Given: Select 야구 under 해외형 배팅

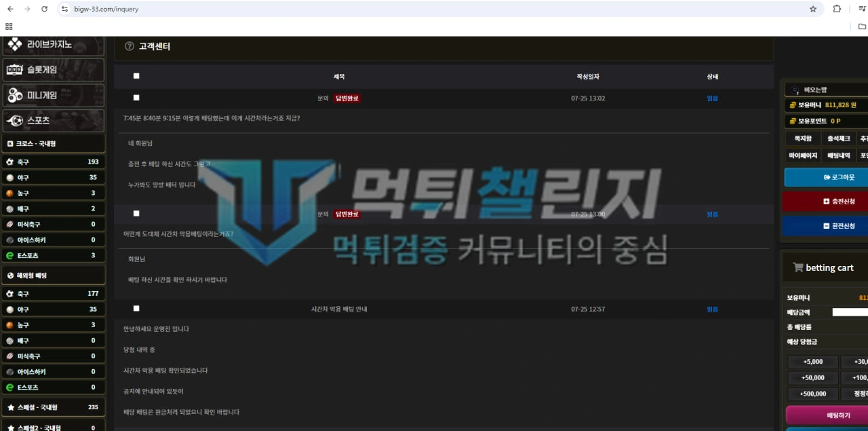Looking at the screenshot, I should coord(54,309).
